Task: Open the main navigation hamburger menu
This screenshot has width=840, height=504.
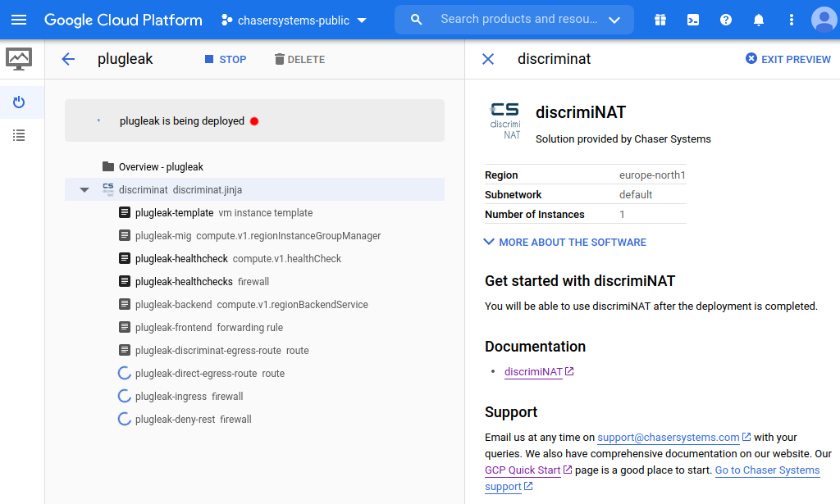Action: click(x=19, y=20)
